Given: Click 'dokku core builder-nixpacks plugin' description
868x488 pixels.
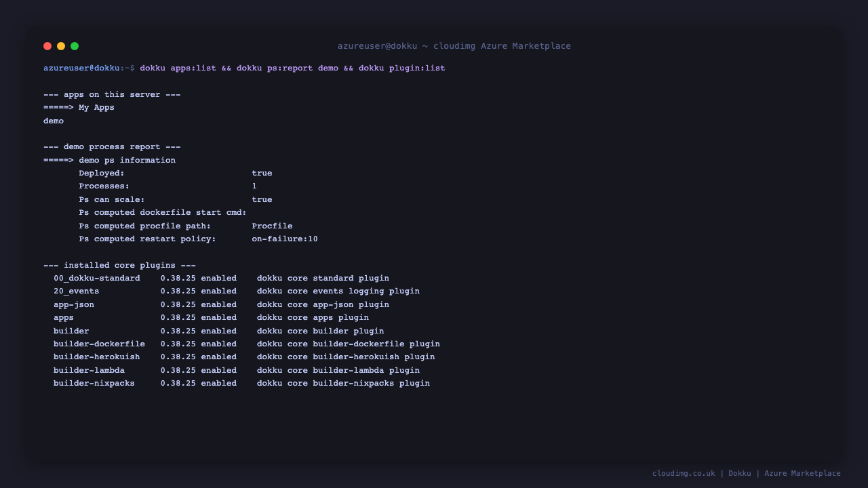Looking at the screenshot, I should click(343, 384).
